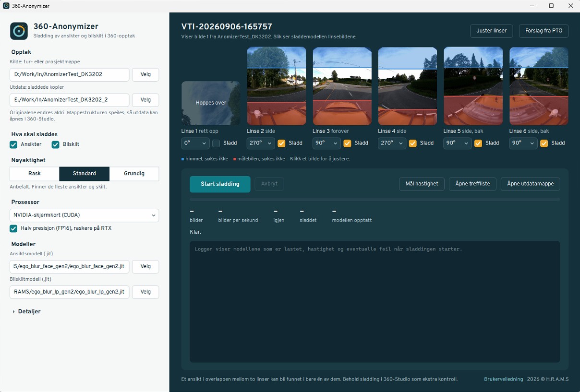Expand the Detaljer section
The width and height of the screenshot is (580, 392).
[26, 311]
